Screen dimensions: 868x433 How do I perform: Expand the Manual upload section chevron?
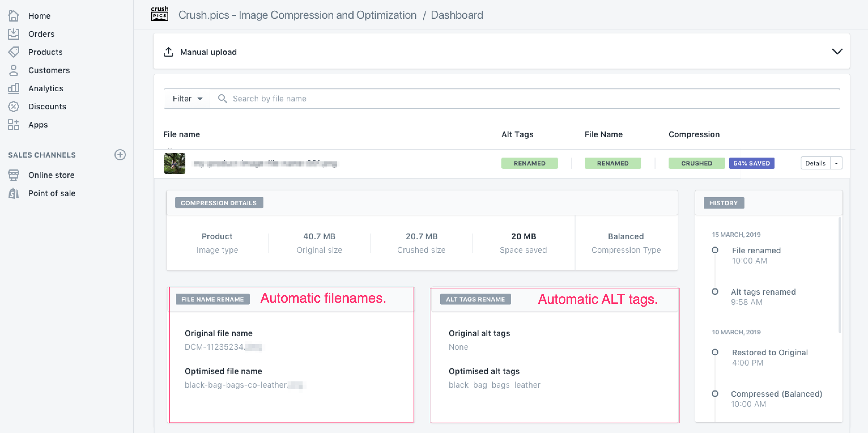(837, 52)
